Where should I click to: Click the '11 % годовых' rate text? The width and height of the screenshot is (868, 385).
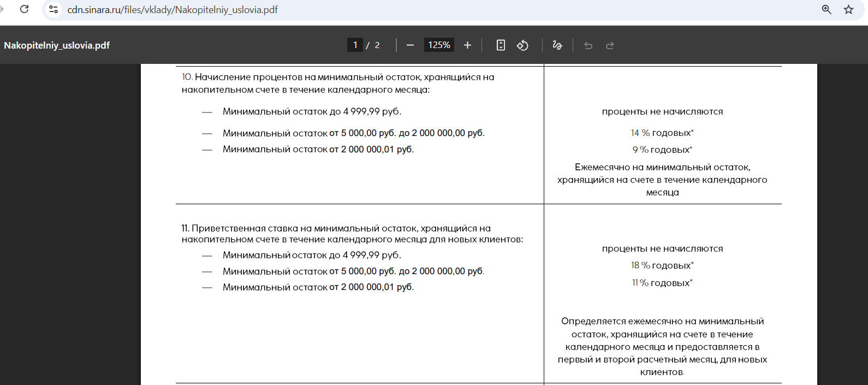[662, 283]
